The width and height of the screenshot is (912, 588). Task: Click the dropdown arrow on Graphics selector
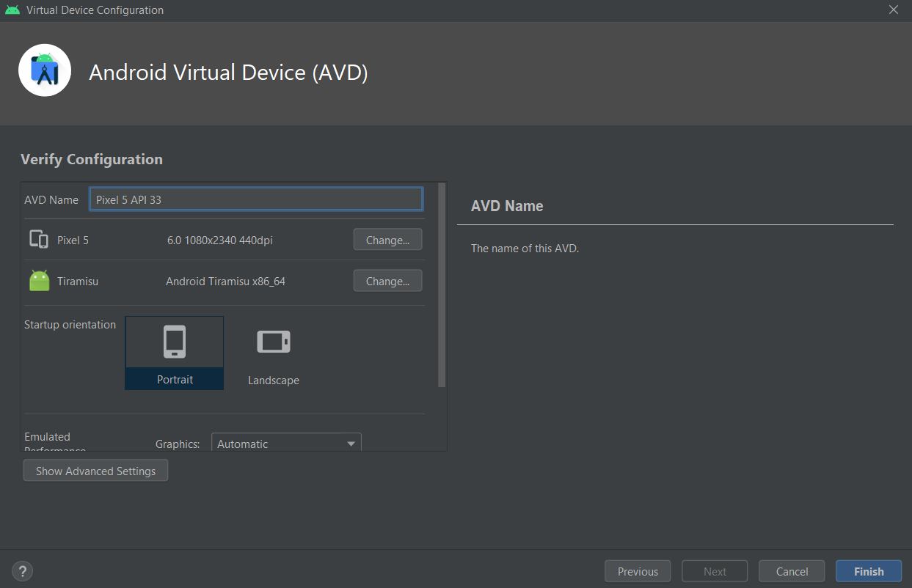click(x=350, y=443)
